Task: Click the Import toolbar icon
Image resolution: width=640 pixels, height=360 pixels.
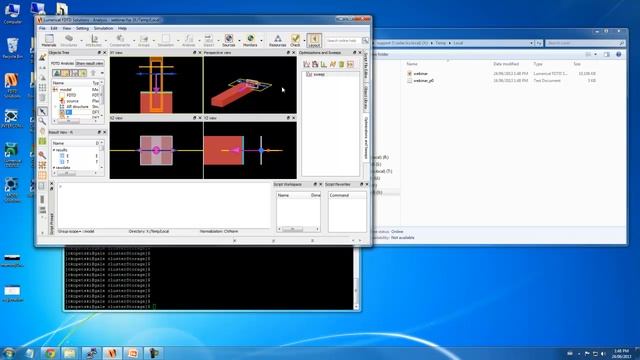Action: (209, 40)
